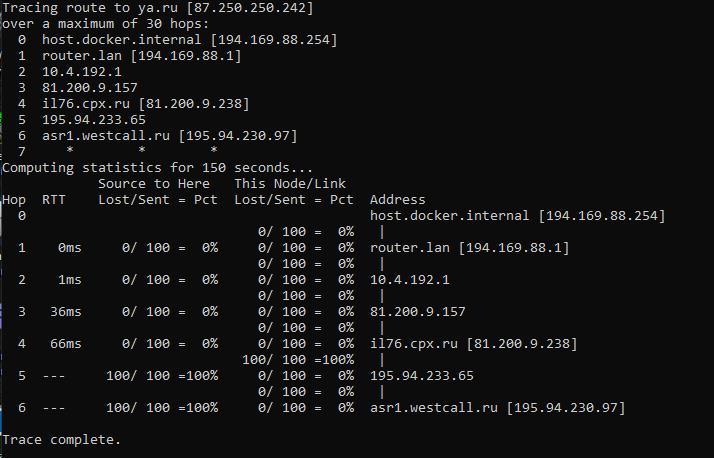Image resolution: width=714 pixels, height=458 pixels.
Task: Click the timed-out asterisks on hop 7
Action: [142, 150]
